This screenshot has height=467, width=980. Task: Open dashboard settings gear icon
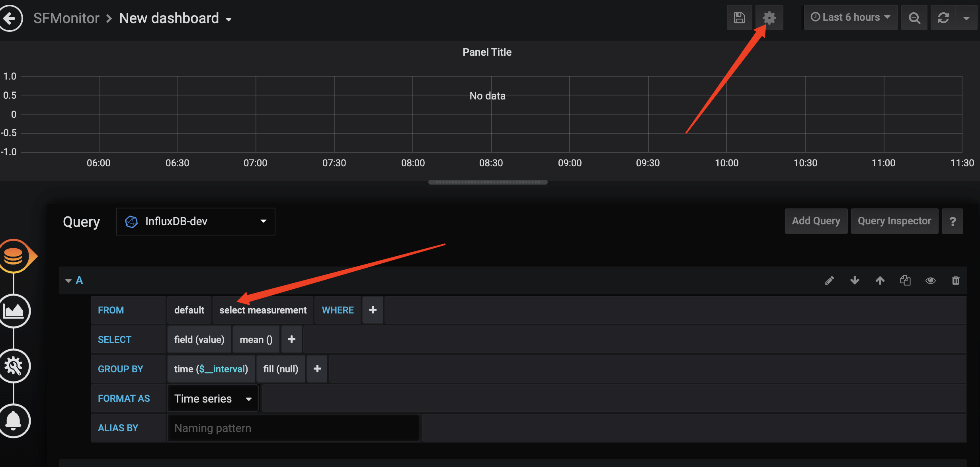coord(769,18)
